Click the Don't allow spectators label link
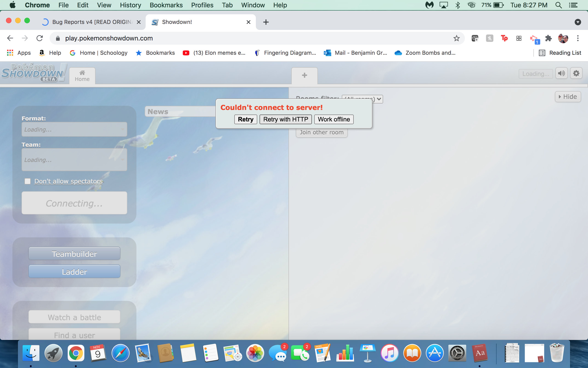Viewport: 588px width, 368px height. pos(68,181)
